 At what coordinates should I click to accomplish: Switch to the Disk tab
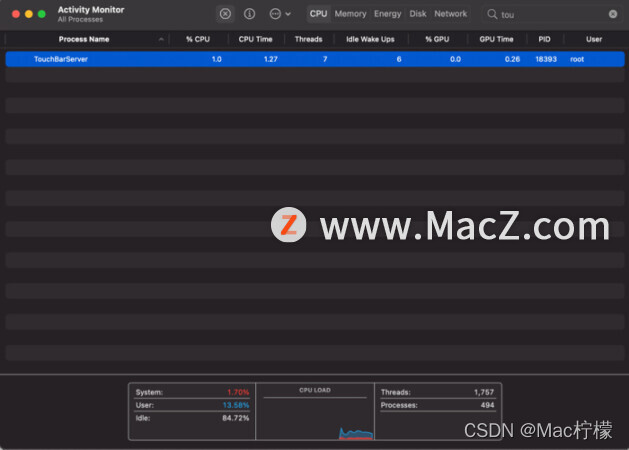coord(418,14)
